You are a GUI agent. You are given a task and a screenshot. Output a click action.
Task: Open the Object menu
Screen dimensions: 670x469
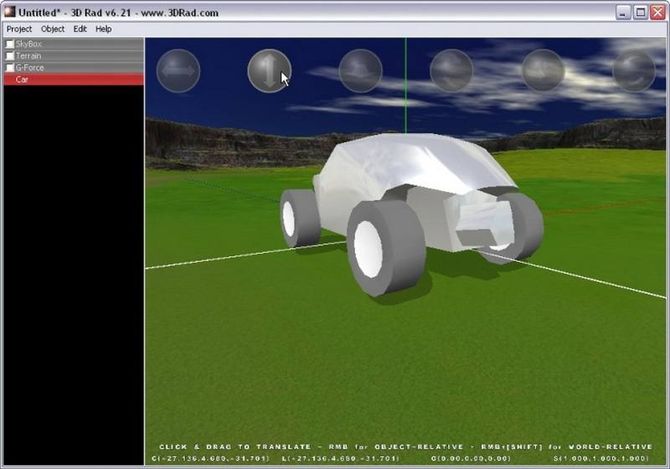[x=53, y=29]
